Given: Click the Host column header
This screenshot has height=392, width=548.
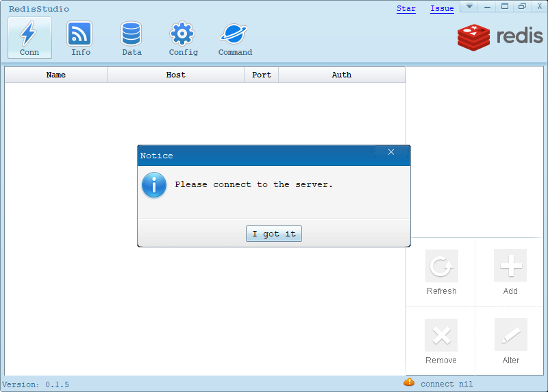Looking at the screenshot, I should pos(176,75).
